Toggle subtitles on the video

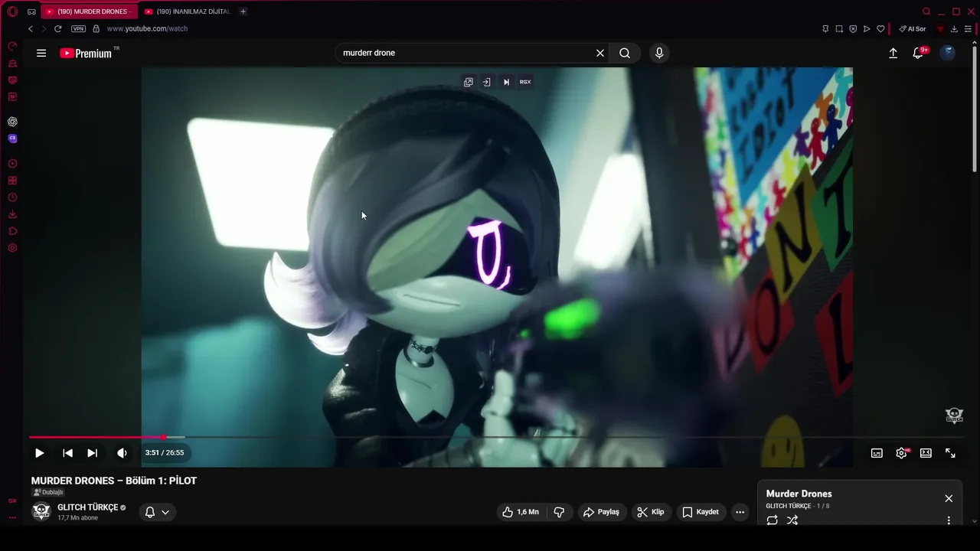click(877, 453)
